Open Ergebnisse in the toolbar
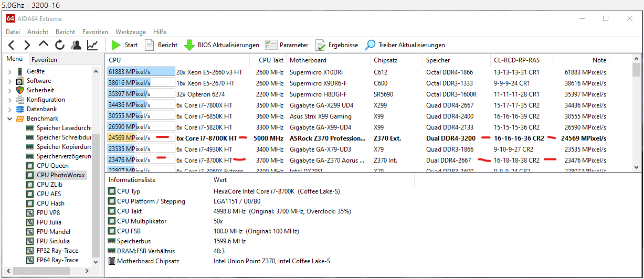This screenshot has height=279, width=644. tap(336, 45)
